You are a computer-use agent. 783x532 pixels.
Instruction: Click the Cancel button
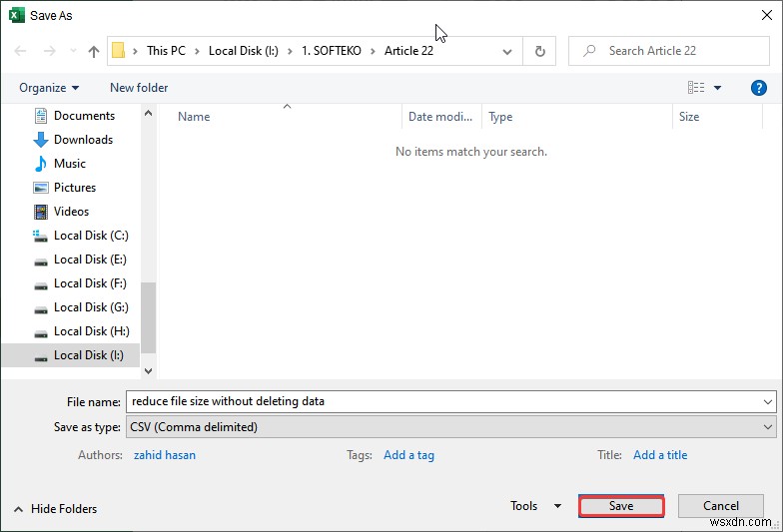721,506
